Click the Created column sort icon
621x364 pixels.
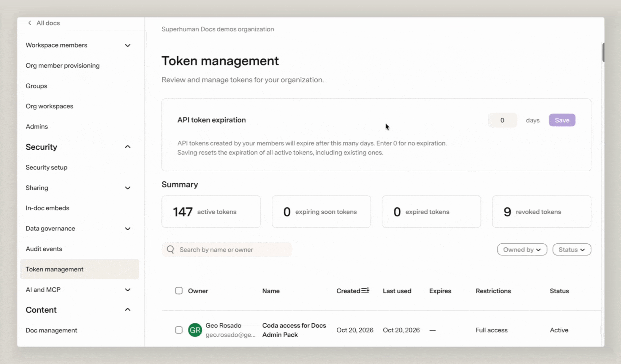point(365,290)
